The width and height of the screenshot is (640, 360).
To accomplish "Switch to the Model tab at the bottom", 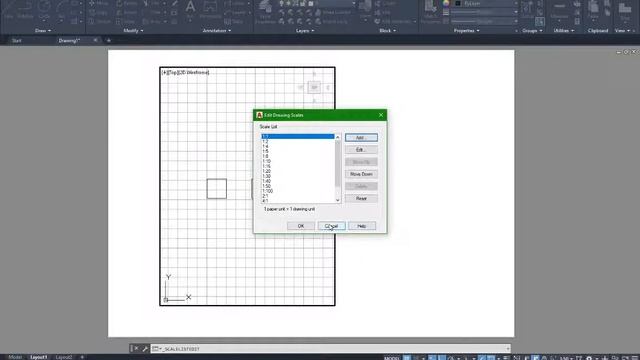I will click(15, 357).
